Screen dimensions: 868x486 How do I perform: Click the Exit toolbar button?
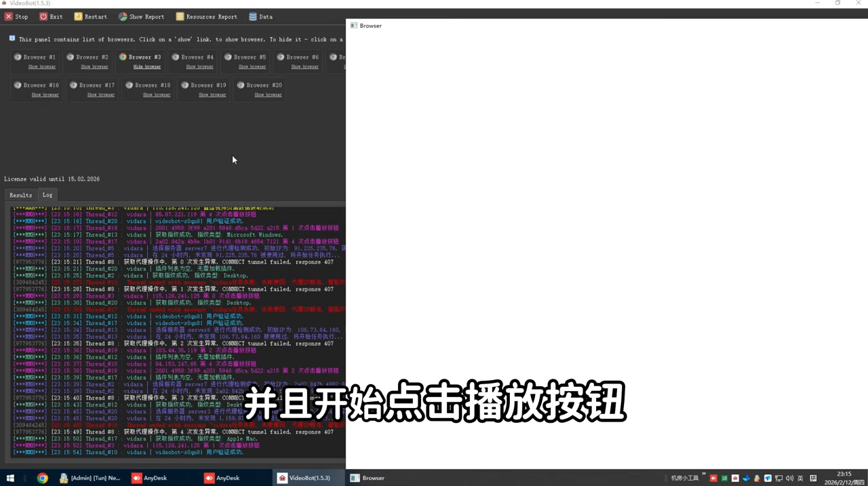pyautogui.click(x=51, y=16)
